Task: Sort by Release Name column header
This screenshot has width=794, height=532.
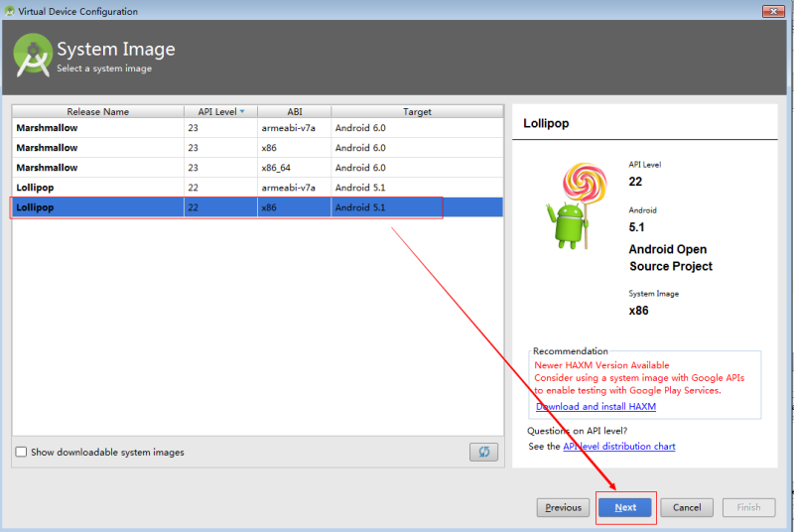Action: click(97, 111)
